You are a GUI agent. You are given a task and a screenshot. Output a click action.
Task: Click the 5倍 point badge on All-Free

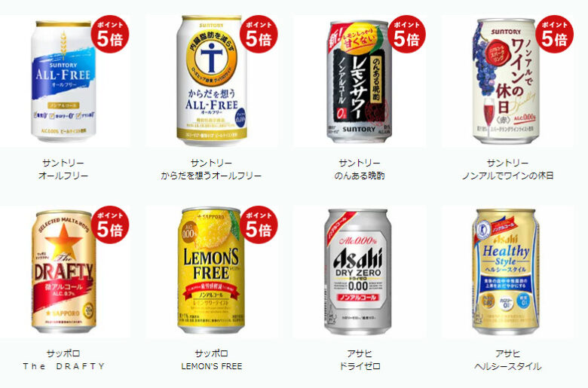pos(110,34)
